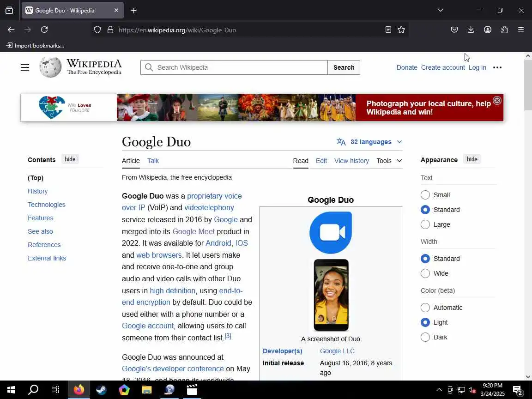Select Standard text size

(425, 210)
